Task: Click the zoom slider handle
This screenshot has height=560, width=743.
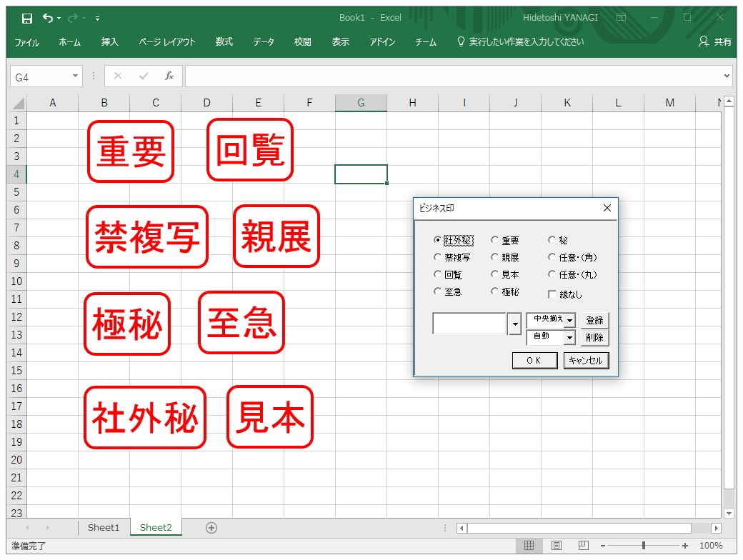Action: coord(644,546)
